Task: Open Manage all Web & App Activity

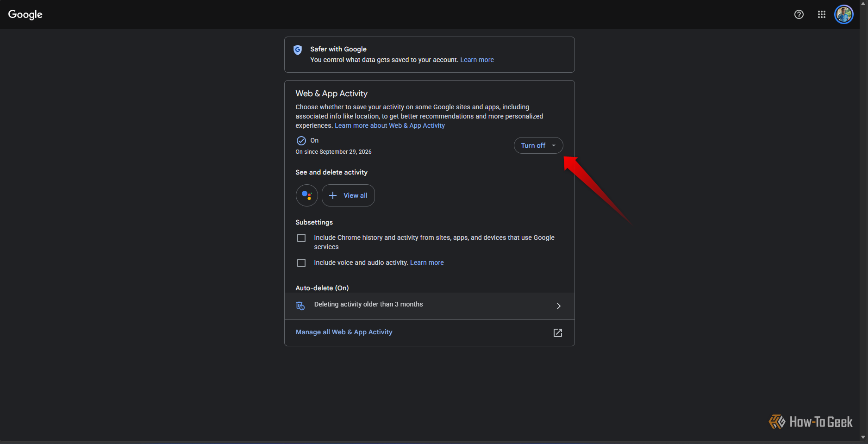Action: 344,332
